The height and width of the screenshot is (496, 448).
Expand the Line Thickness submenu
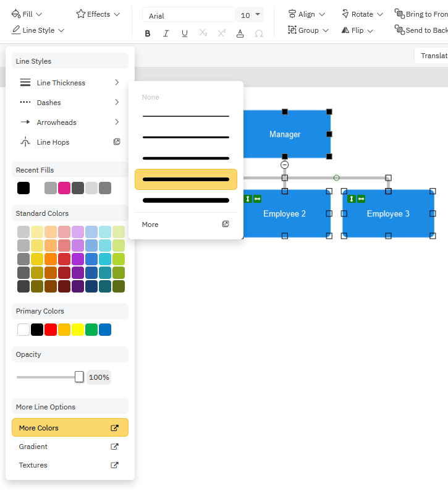click(x=70, y=83)
